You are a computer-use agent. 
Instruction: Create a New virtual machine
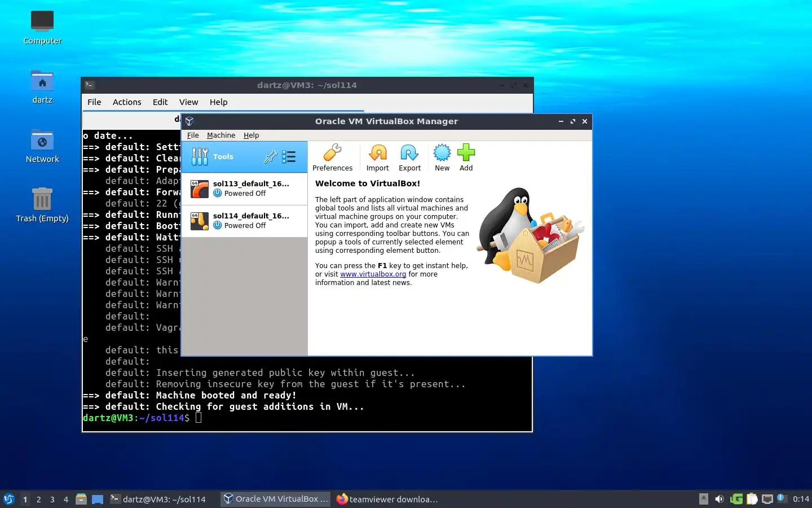[x=442, y=157]
